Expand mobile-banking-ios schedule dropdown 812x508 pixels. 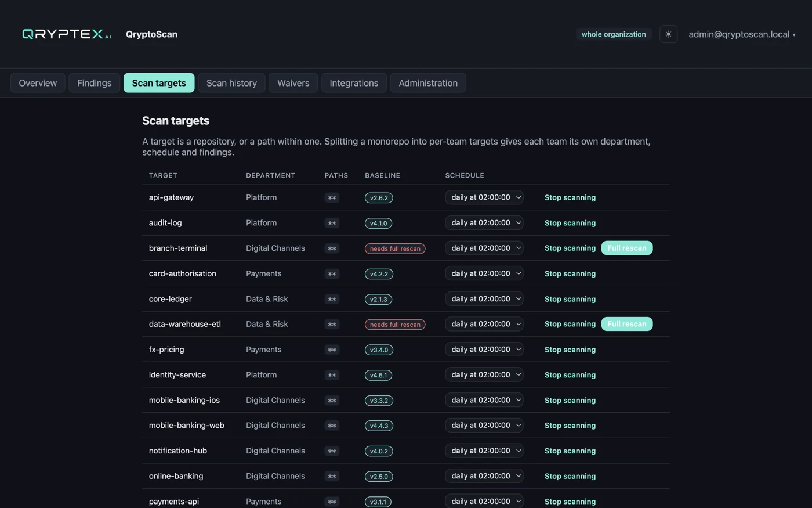(484, 400)
